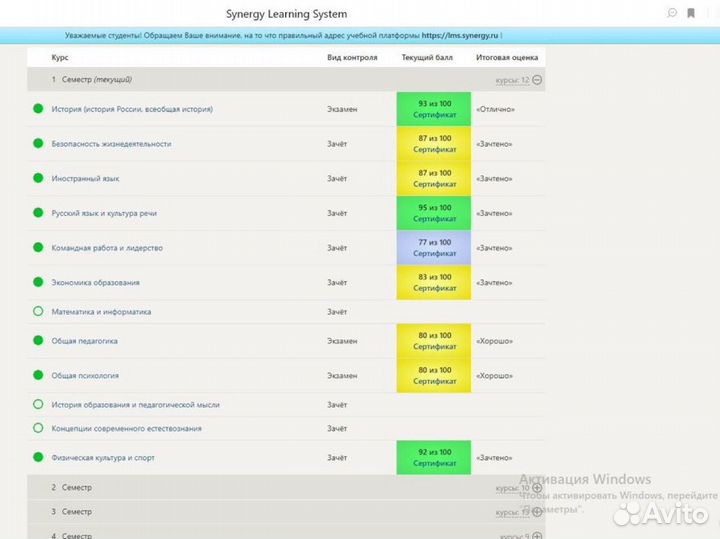This screenshot has height=539, width=720.
Task: Click the Synergy Learning System title
Action: pyautogui.click(x=286, y=14)
